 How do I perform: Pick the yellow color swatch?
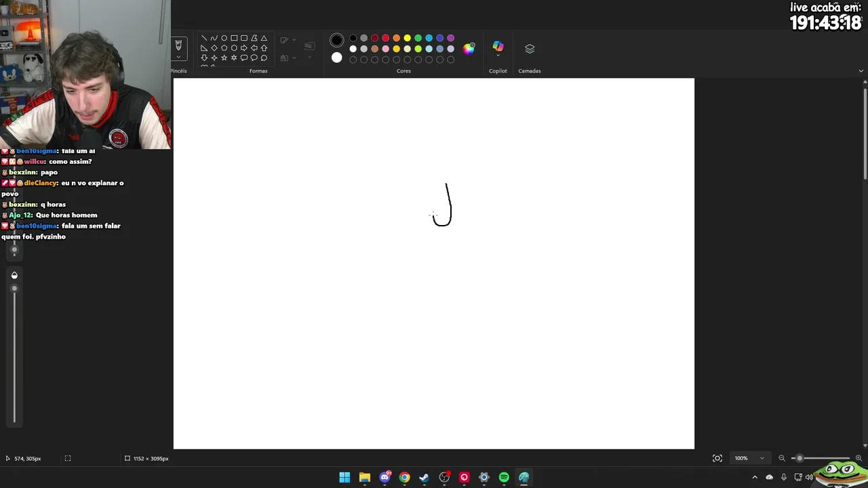pos(408,38)
